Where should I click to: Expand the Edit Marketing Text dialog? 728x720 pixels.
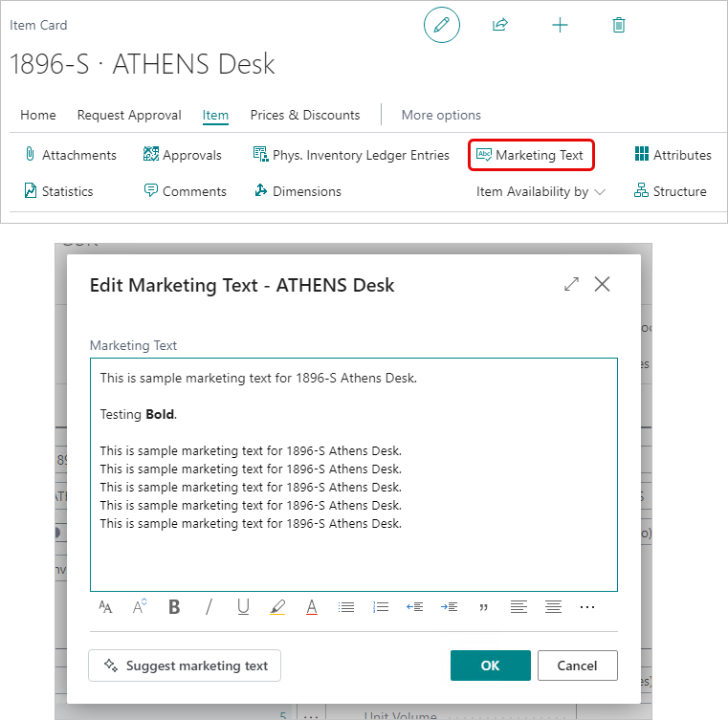pyautogui.click(x=571, y=284)
